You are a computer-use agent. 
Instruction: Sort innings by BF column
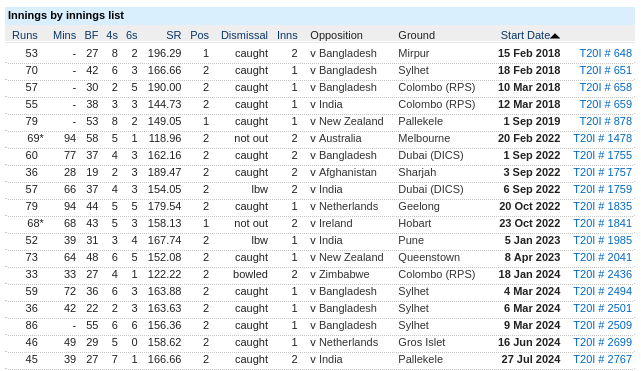[92, 36]
